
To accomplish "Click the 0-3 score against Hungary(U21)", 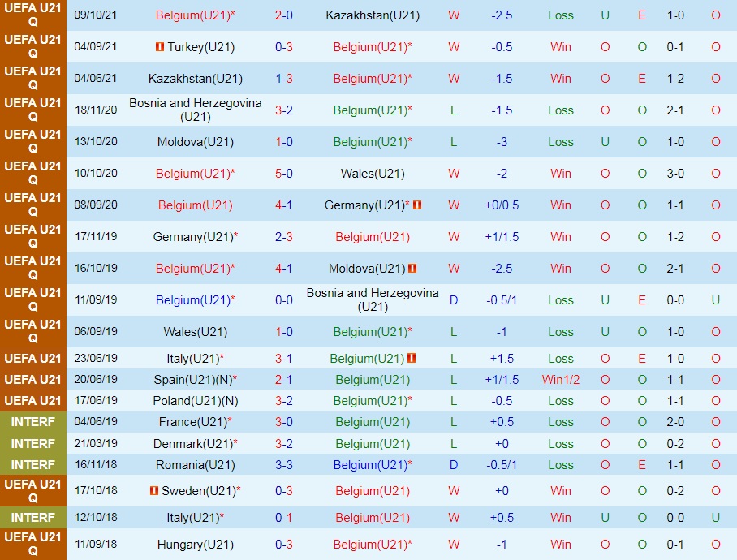I will 284,545.
